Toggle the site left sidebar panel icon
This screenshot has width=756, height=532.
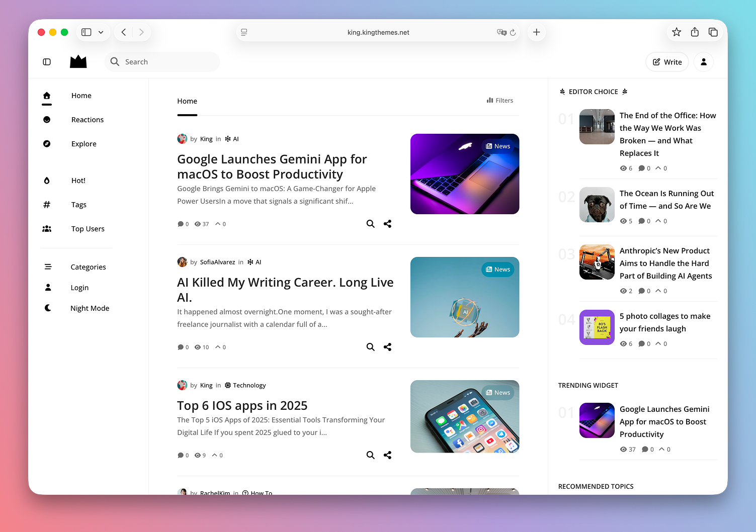(47, 62)
